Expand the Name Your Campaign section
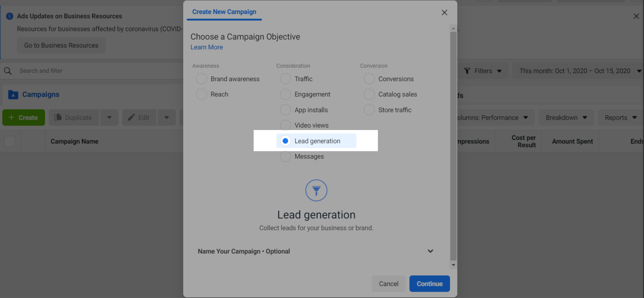This screenshot has width=644, height=298. (430, 251)
